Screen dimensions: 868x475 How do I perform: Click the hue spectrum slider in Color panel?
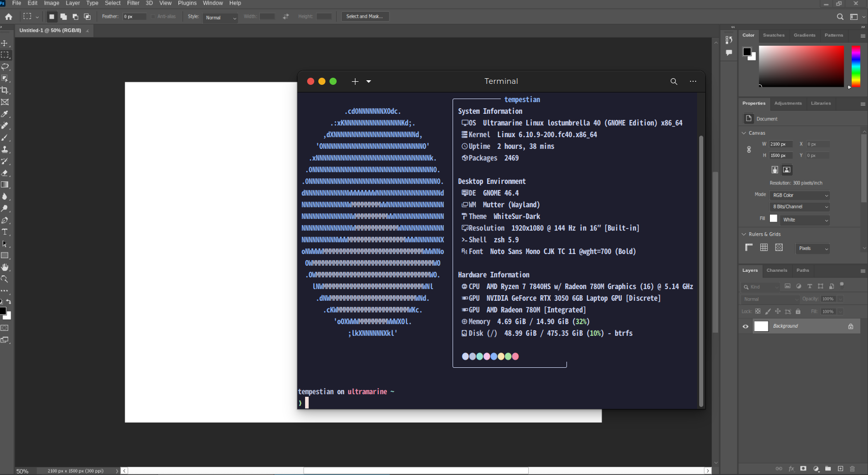(x=856, y=66)
